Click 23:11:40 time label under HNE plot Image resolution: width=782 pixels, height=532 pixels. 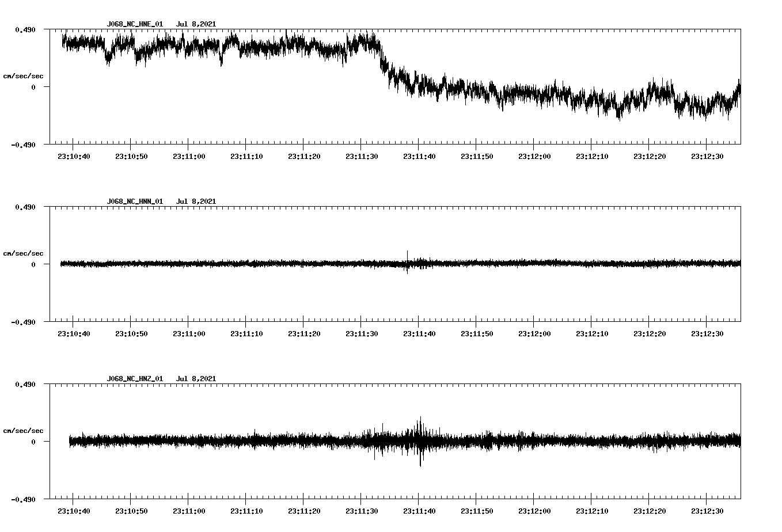[x=419, y=157]
